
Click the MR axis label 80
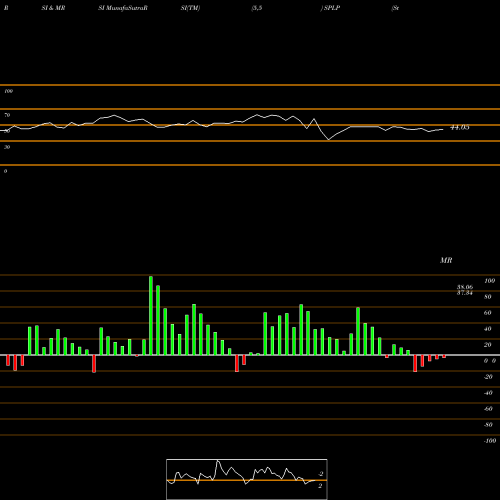(488, 297)
